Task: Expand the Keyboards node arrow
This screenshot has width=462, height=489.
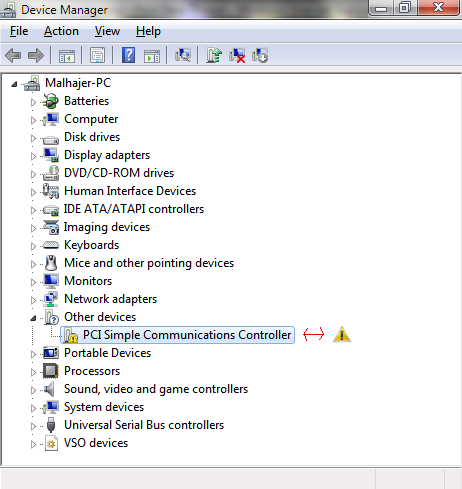Action: click(33, 246)
